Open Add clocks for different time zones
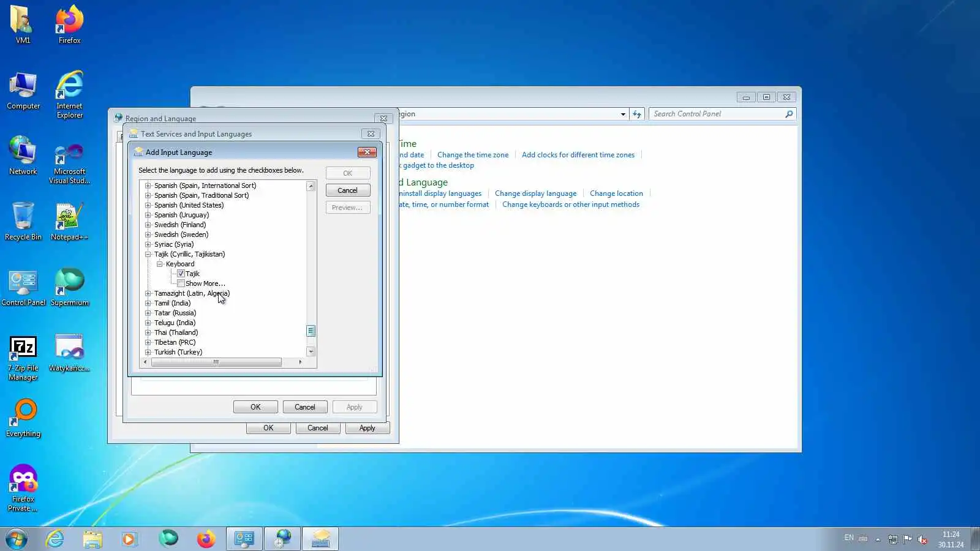The height and width of the screenshot is (551, 980). 578,155
